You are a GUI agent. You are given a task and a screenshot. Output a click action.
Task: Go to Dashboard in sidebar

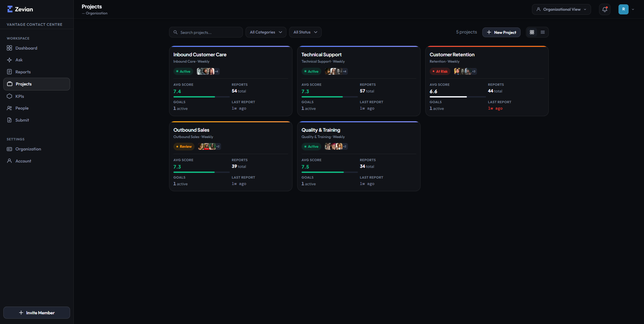click(37, 48)
